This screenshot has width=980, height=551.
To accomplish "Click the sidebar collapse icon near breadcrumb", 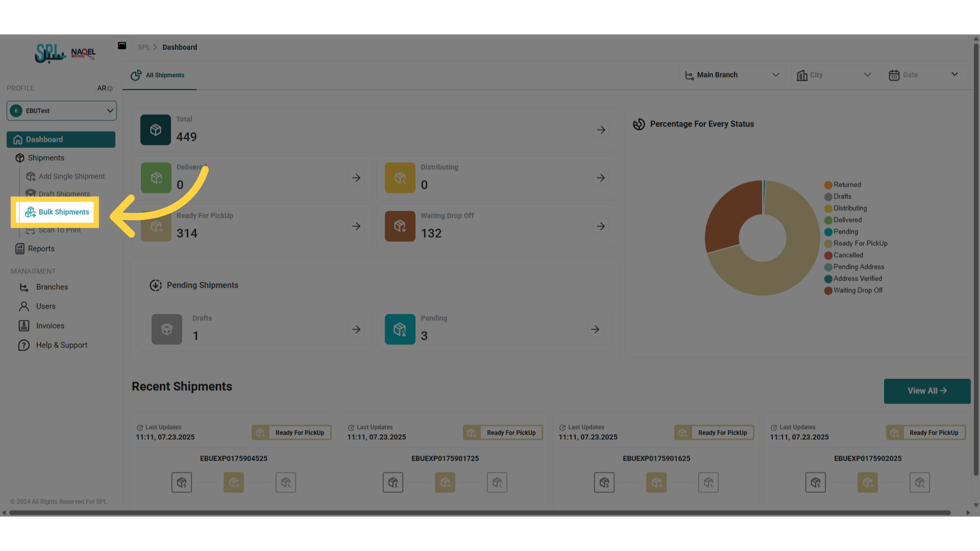I will point(122,46).
